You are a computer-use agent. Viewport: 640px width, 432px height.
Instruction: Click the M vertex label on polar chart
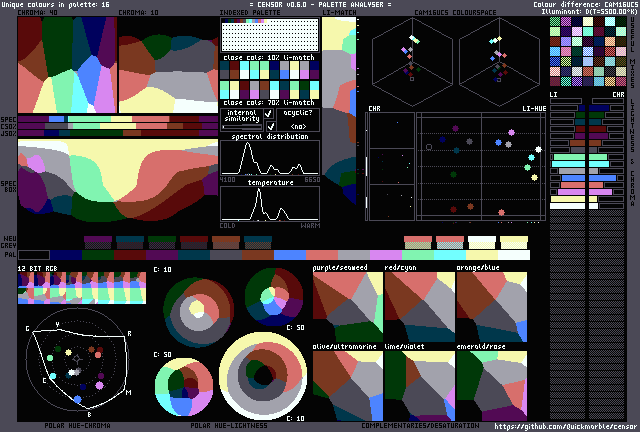pyautogui.click(x=129, y=393)
